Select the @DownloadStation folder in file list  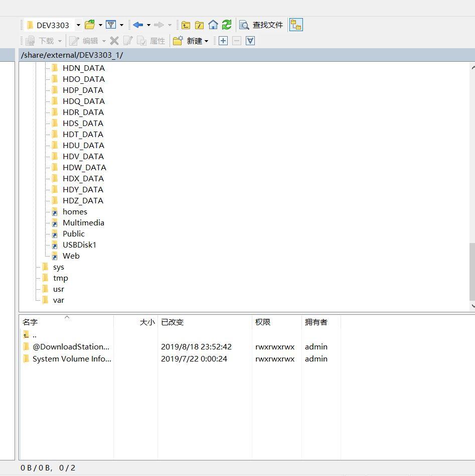point(70,346)
